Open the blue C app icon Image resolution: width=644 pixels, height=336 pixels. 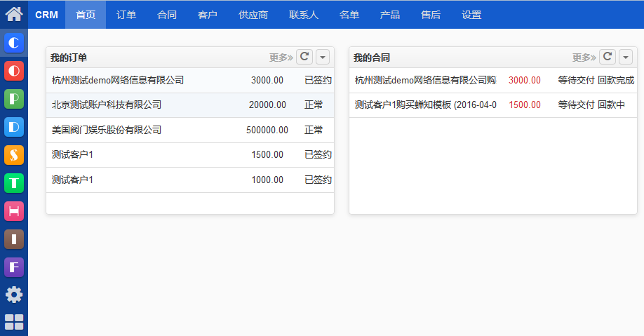click(14, 43)
